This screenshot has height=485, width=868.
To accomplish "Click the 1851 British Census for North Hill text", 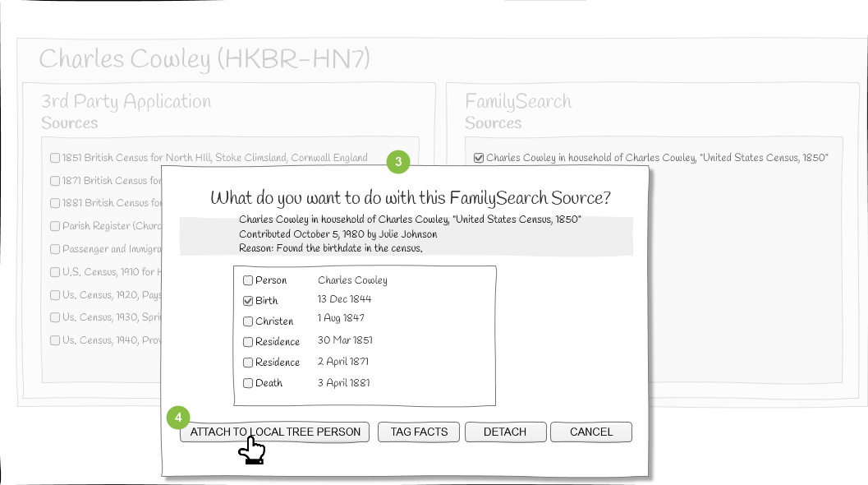I will coord(215,158).
